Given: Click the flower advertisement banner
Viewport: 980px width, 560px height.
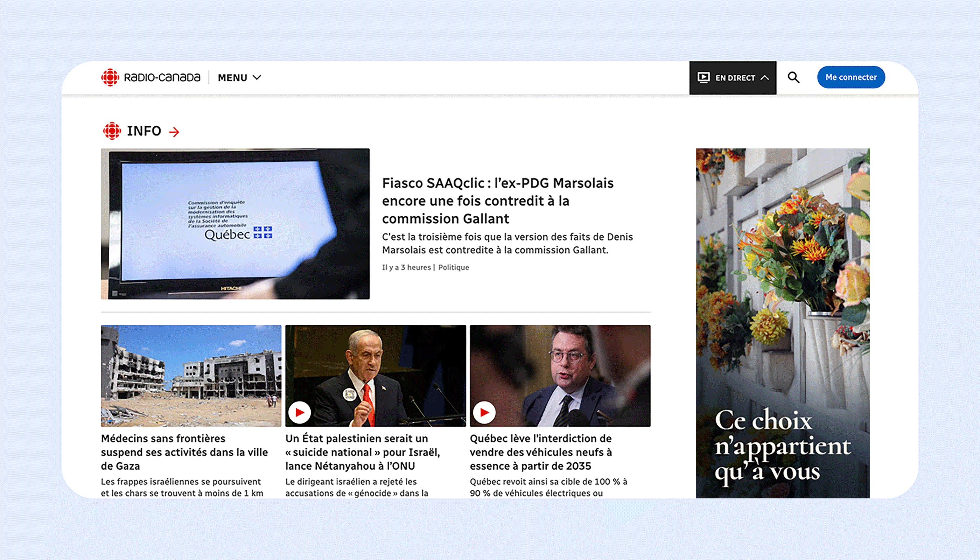Looking at the screenshot, I should click(x=783, y=323).
